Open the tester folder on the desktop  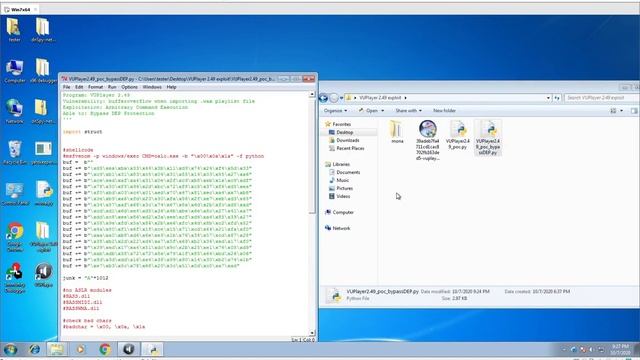click(x=14, y=29)
